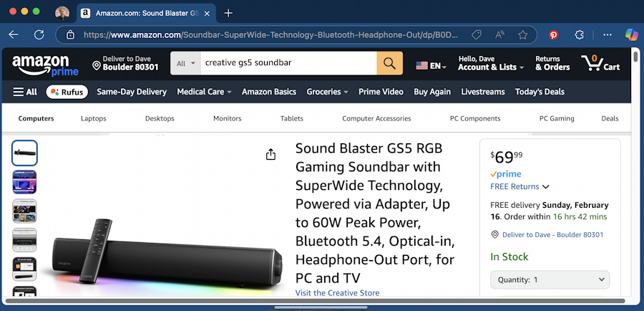The height and width of the screenshot is (311, 644).
Task: Open the shopping Cart
Action: [601, 63]
